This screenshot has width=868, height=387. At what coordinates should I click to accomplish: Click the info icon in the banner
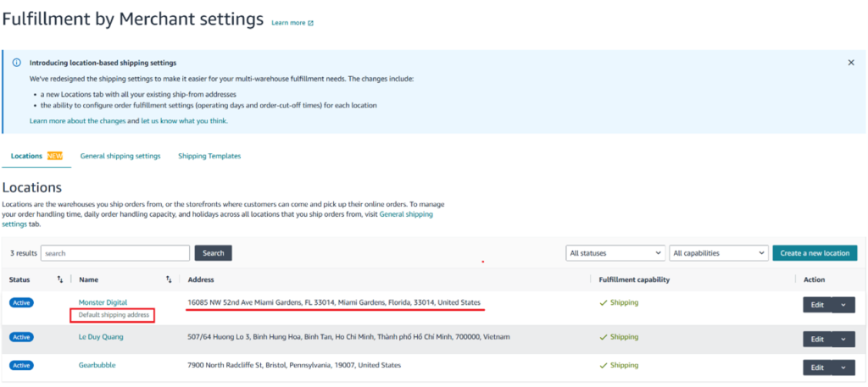[16, 63]
